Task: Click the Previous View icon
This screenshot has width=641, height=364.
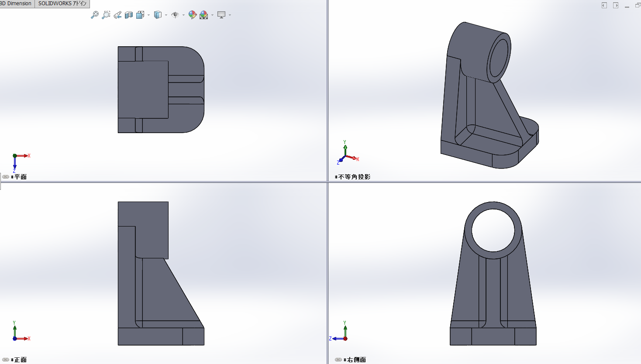Action: point(117,15)
